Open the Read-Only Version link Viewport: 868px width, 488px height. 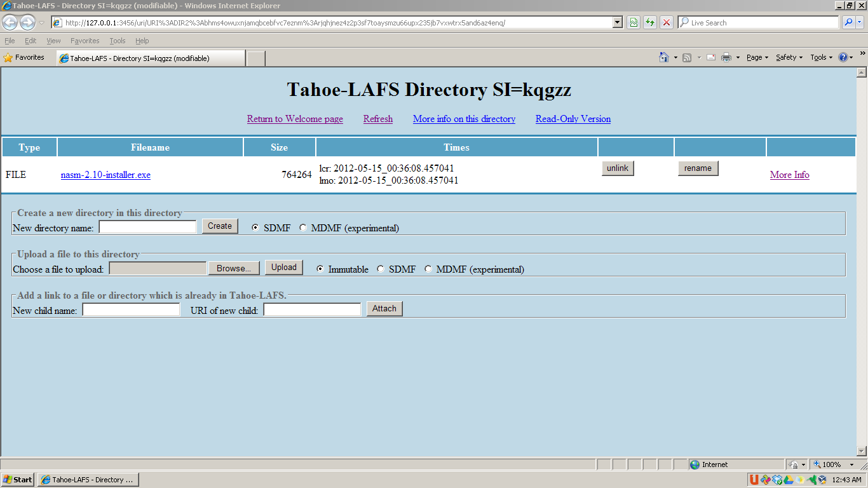pyautogui.click(x=573, y=119)
